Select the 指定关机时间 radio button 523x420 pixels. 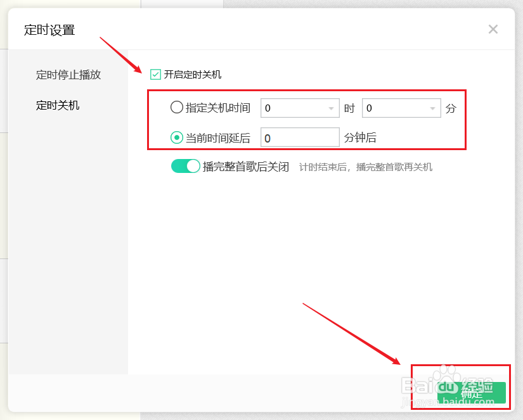pos(176,108)
